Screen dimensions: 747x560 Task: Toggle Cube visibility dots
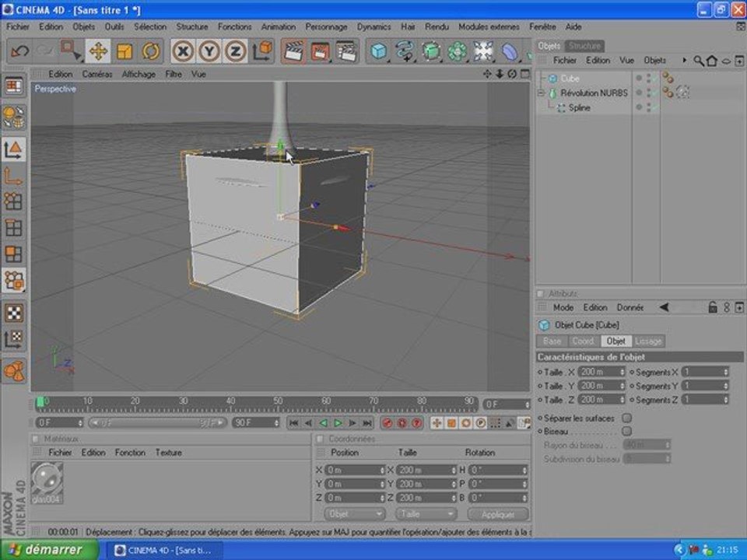[x=649, y=79]
